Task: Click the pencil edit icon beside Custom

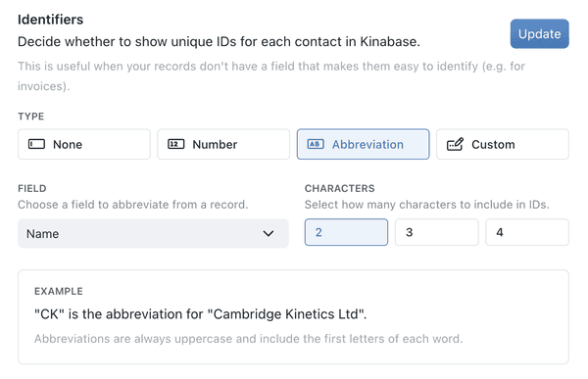Action: coord(455,144)
